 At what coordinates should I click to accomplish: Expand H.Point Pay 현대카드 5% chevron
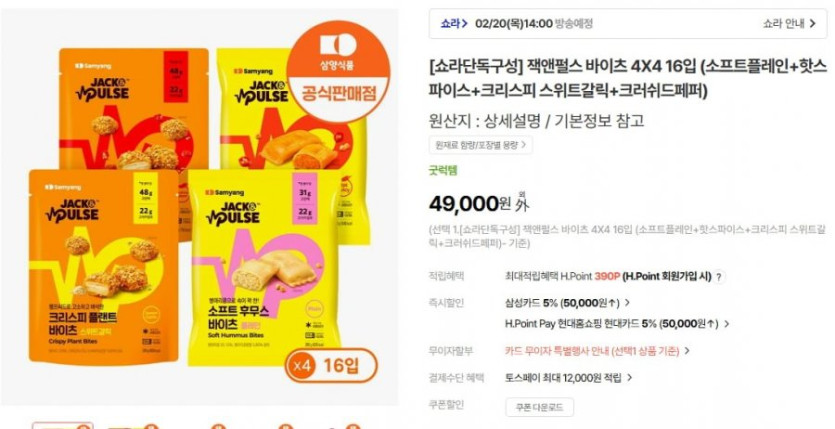(x=726, y=324)
